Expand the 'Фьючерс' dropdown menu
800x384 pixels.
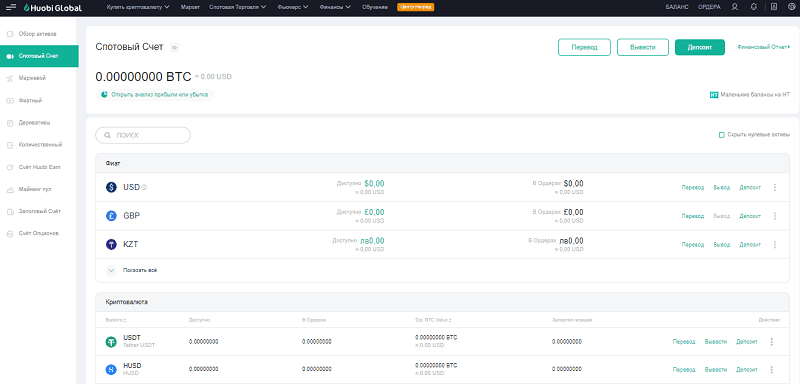293,7
